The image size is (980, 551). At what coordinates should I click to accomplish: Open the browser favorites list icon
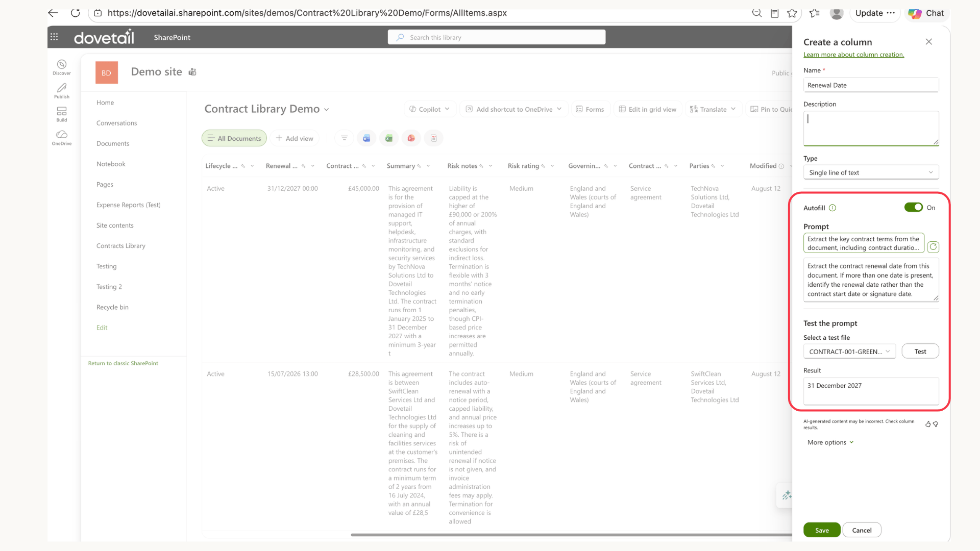tap(815, 13)
